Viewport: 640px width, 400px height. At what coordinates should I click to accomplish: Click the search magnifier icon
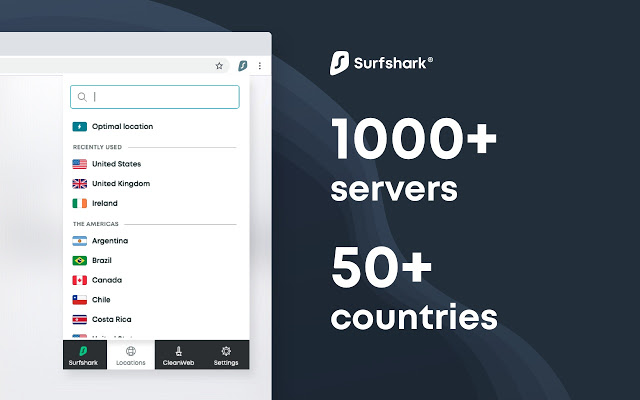coord(80,97)
